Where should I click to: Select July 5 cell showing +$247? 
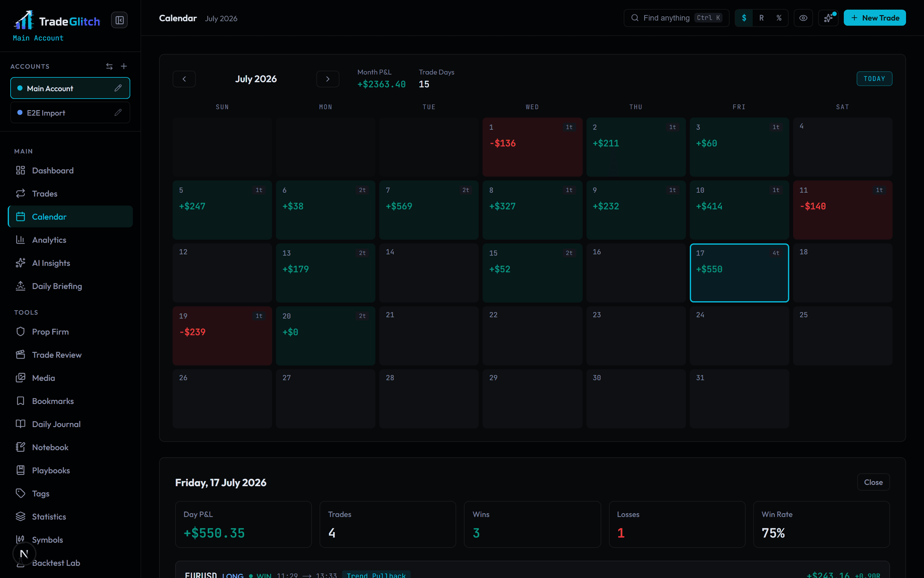tap(222, 210)
